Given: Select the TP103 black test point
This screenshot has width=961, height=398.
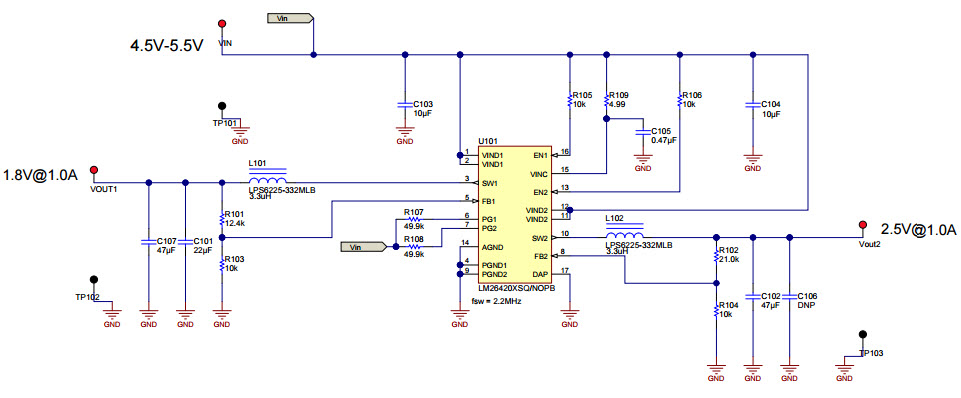Looking at the screenshot, I should pyautogui.click(x=863, y=334).
